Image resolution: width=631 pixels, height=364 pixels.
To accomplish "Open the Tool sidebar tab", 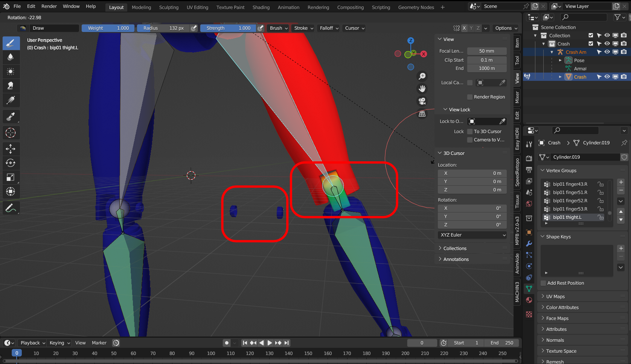I will (517, 60).
